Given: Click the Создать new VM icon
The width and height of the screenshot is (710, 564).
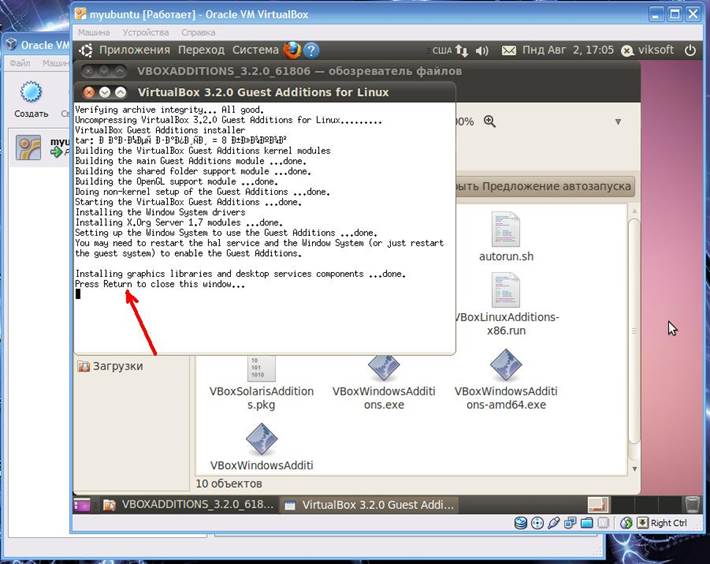Looking at the screenshot, I should pos(31,92).
